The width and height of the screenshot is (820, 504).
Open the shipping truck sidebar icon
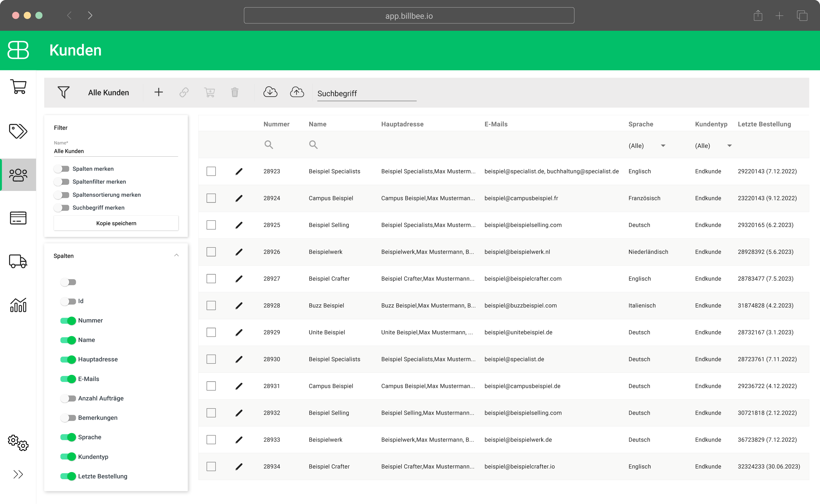coord(18,261)
